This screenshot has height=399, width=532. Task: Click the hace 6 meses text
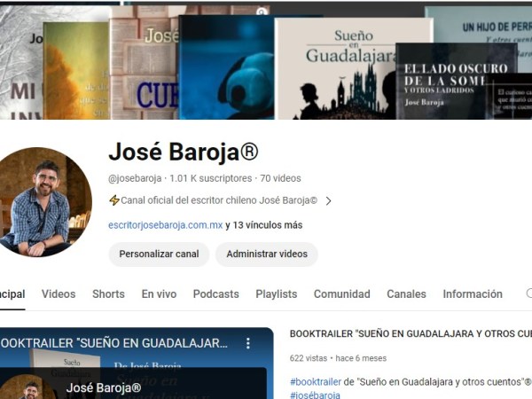361,358
